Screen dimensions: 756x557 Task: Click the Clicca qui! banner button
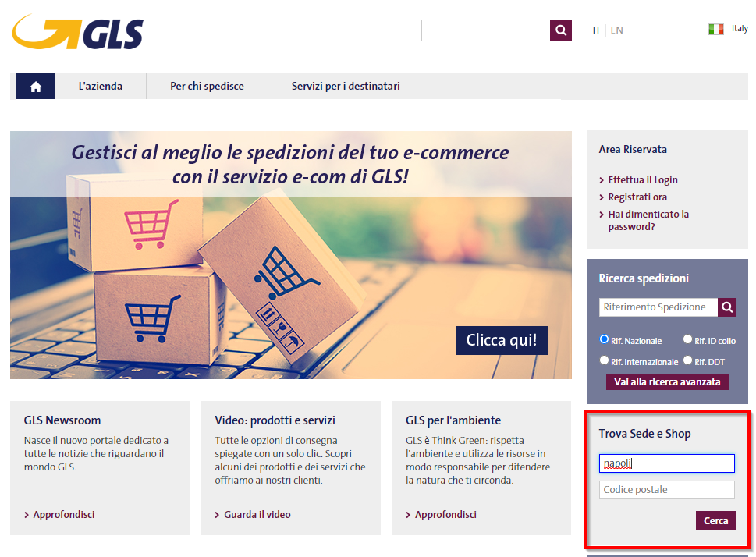[x=502, y=340]
